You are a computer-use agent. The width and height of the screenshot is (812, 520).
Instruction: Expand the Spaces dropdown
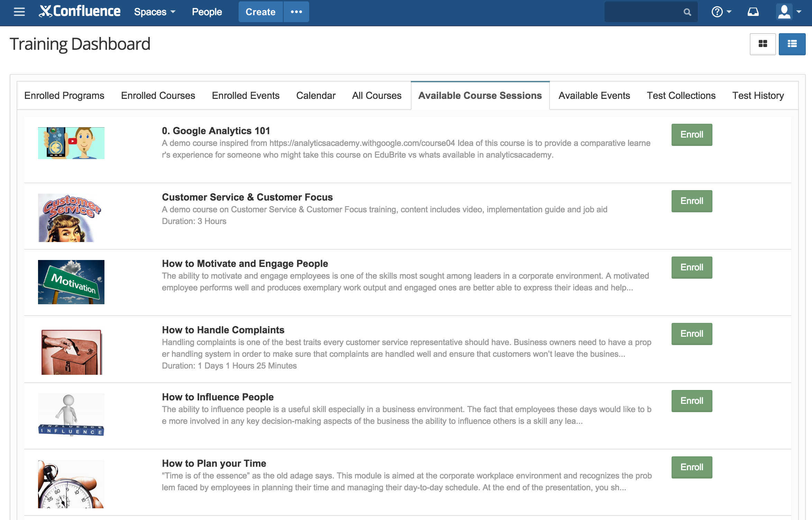coord(155,12)
